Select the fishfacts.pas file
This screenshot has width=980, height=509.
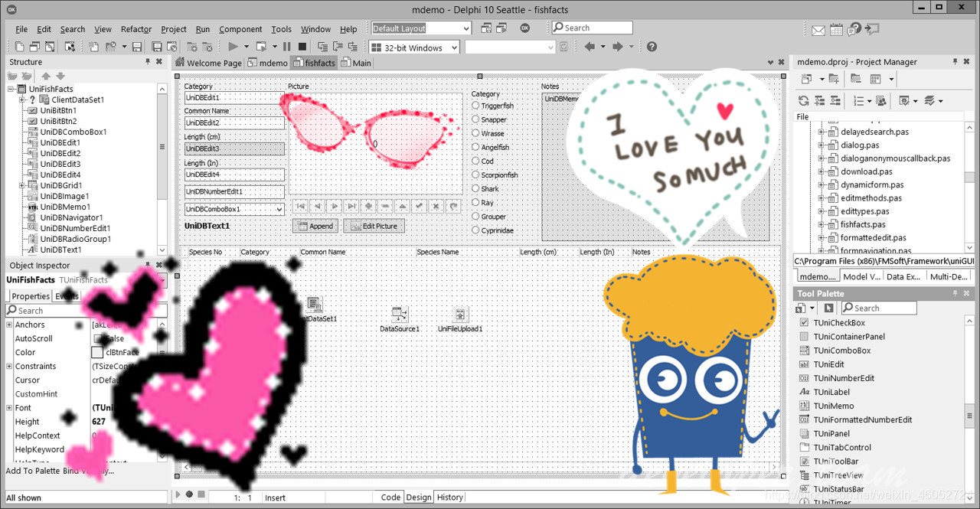click(863, 224)
